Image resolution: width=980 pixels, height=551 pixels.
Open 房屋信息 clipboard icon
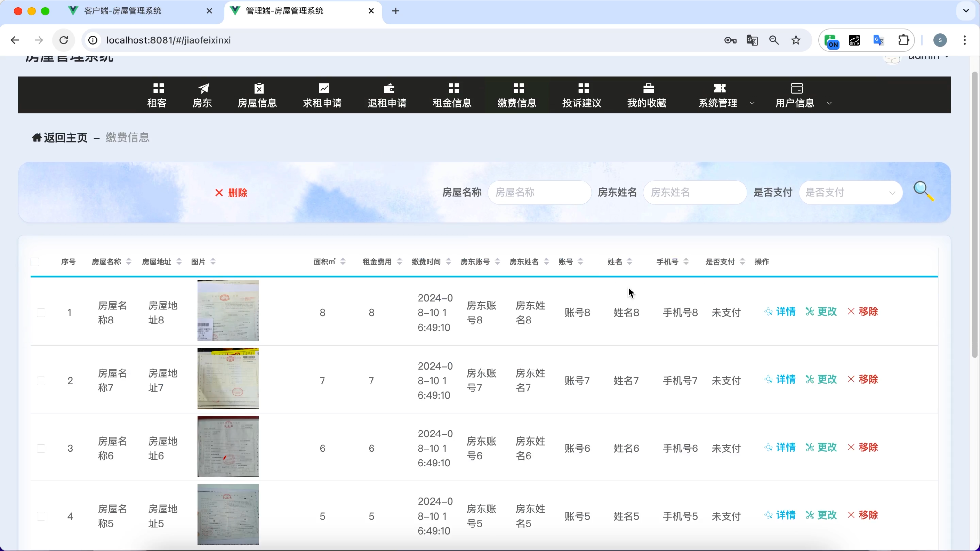(x=259, y=88)
